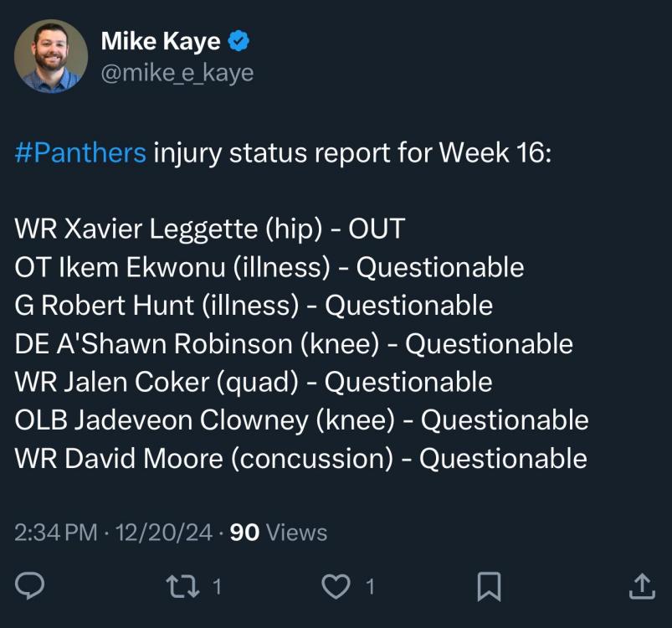Click the Ikem Ekwonu illness line

coord(269,267)
